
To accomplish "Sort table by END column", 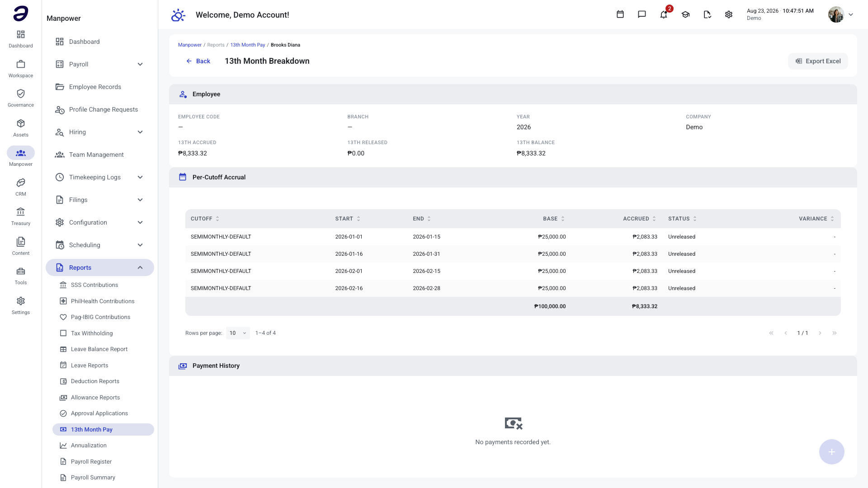I will [x=422, y=219].
